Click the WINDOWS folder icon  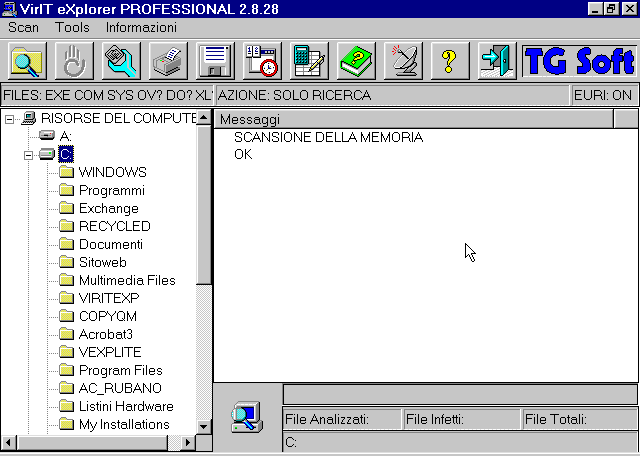tap(66, 172)
